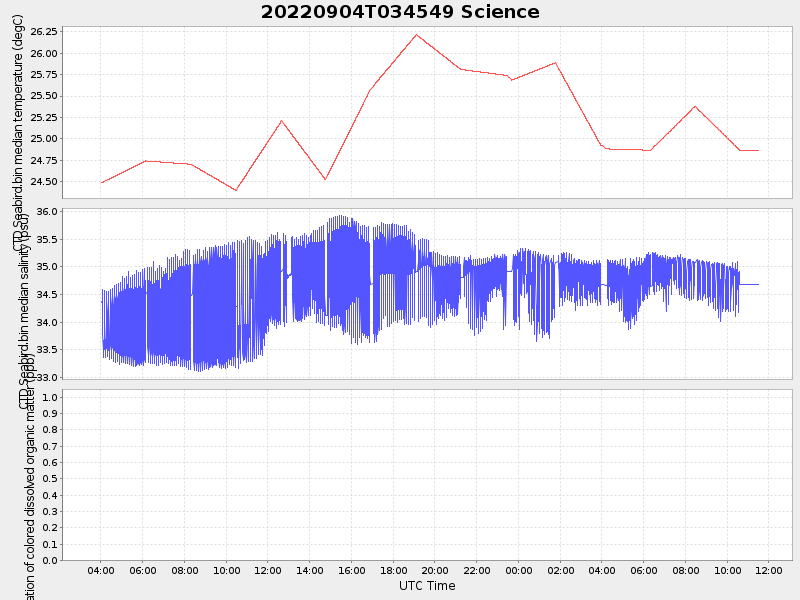Click the 24.75 temperature tick label
This screenshot has width=800, height=600.
pyautogui.click(x=44, y=160)
